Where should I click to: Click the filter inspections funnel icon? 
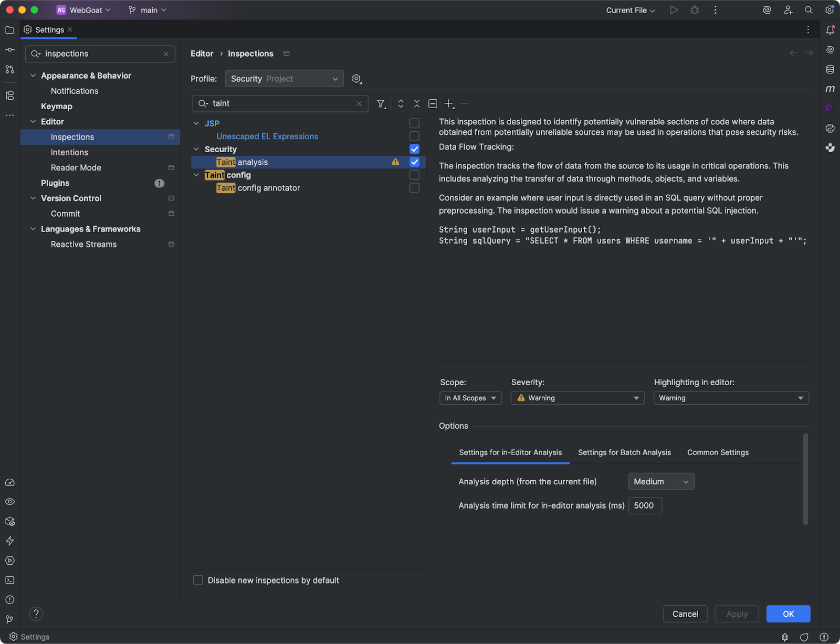[x=382, y=104]
